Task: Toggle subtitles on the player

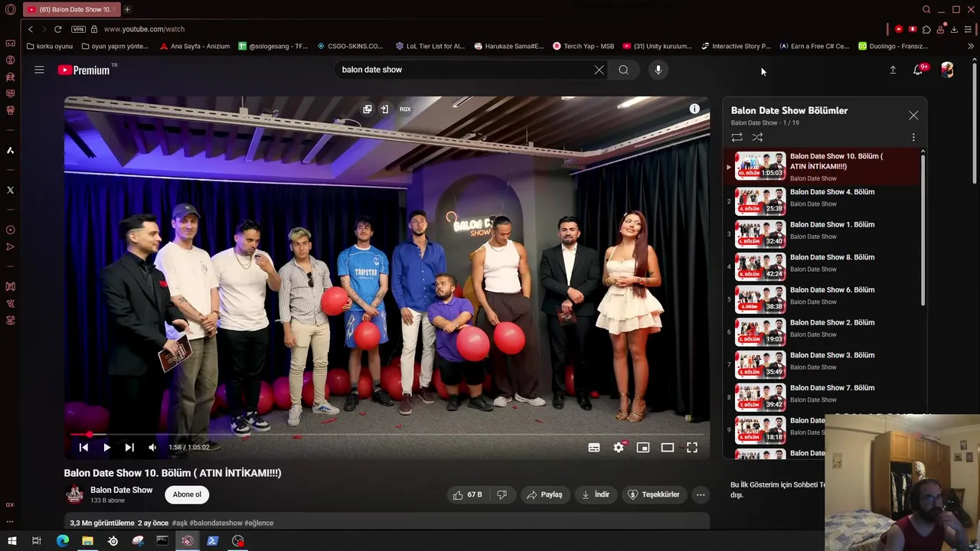Action: 593,448
